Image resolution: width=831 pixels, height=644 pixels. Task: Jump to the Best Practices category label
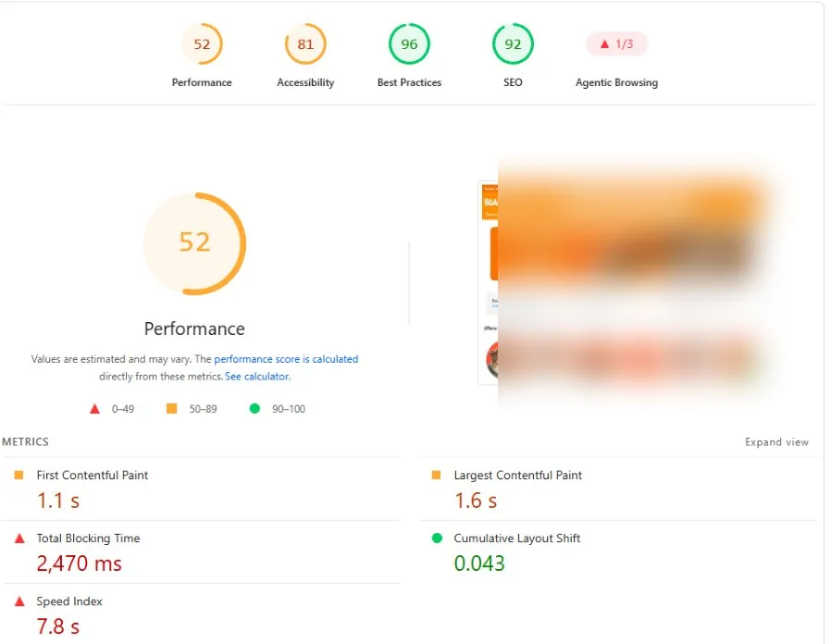[x=409, y=82]
